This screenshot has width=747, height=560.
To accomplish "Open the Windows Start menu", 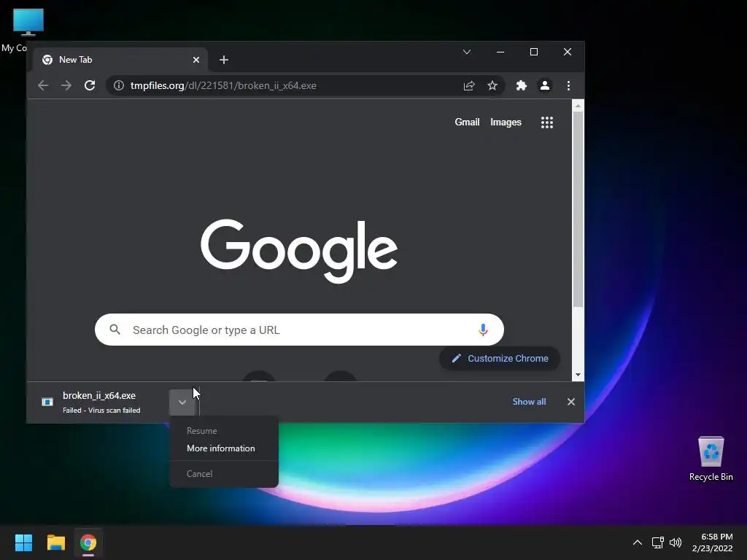I will point(23,542).
